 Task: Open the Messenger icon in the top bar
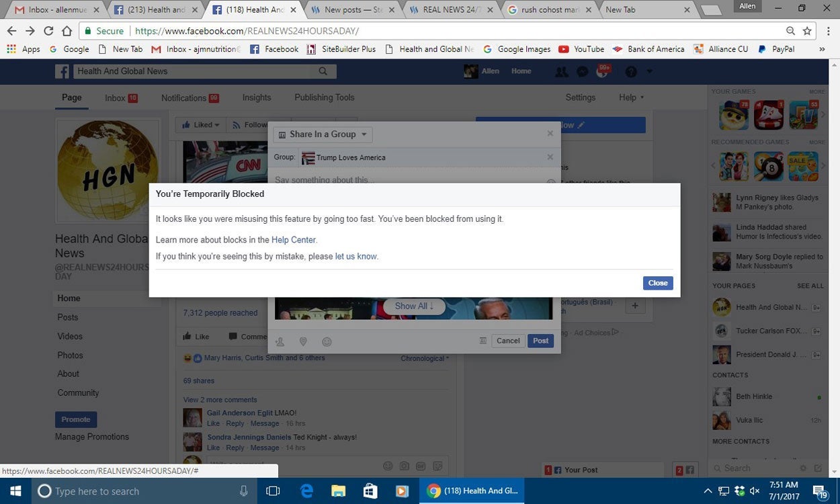pyautogui.click(x=583, y=71)
